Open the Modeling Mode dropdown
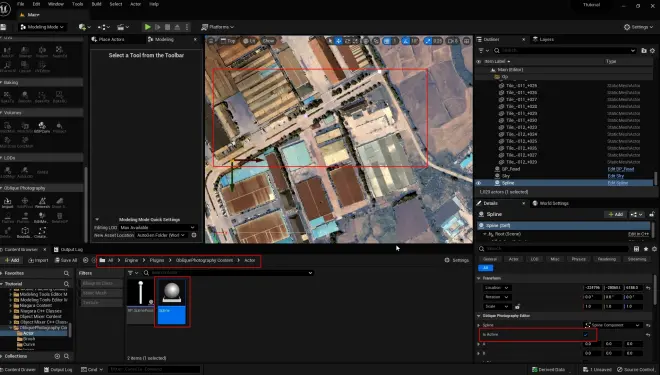660x375 pixels. tap(42, 27)
